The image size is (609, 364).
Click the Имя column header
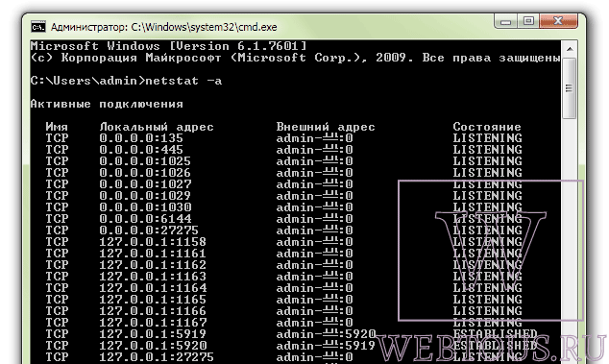pos(57,127)
